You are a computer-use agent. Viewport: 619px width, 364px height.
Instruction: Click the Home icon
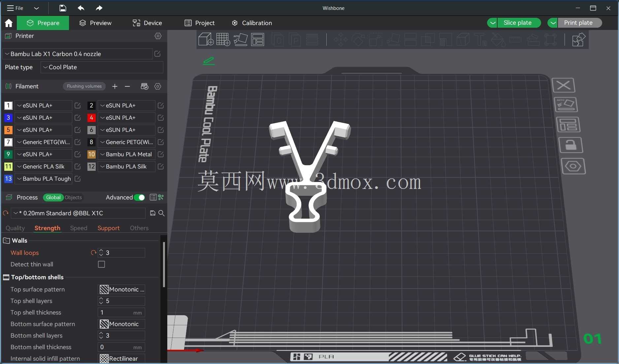pos(9,23)
